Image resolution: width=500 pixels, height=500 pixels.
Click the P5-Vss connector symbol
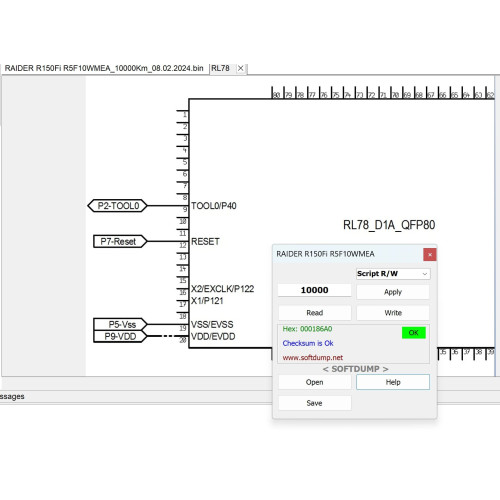coord(120,324)
